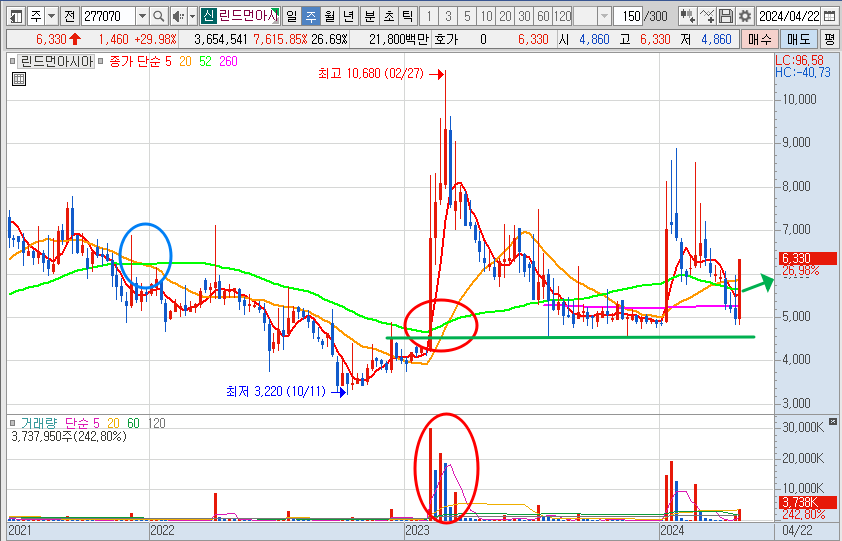The image size is (842, 541).
Task: Click the green 신 badge icon
Action: [208, 16]
